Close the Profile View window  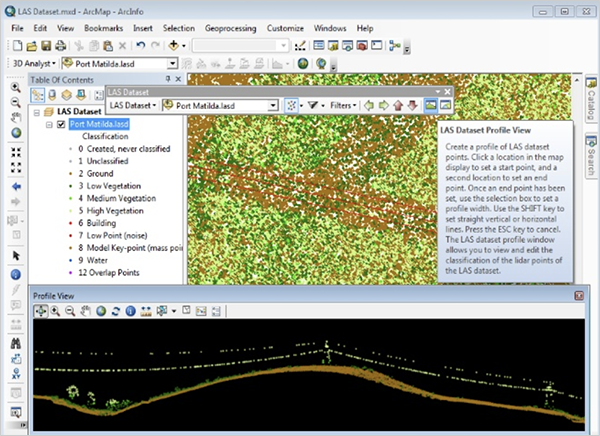click(x=579, y=296)
